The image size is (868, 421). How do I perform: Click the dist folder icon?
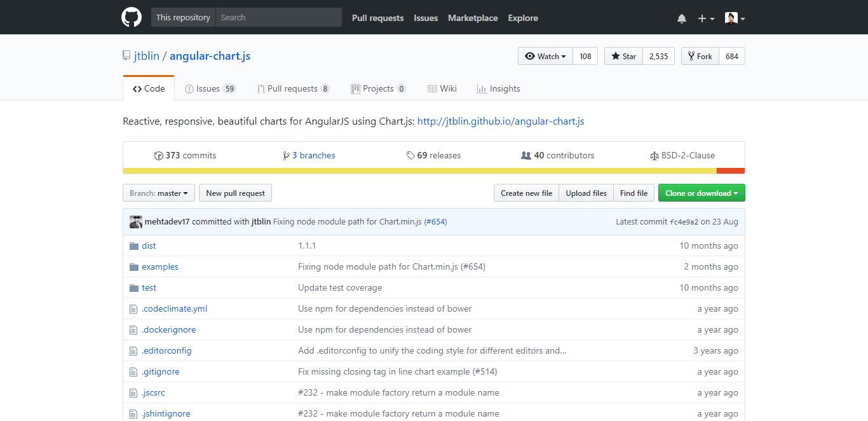click(x=133, y=246)
